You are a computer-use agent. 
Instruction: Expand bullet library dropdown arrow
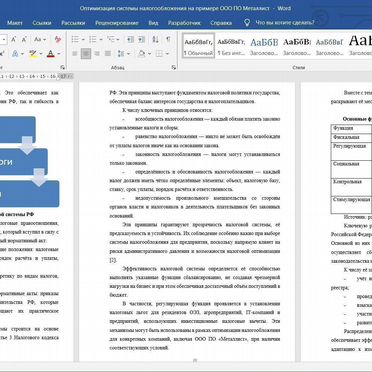point(83,40)
